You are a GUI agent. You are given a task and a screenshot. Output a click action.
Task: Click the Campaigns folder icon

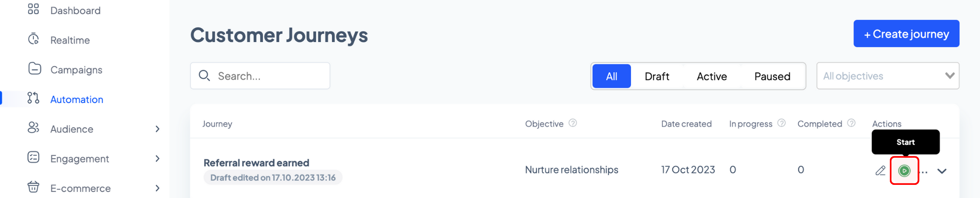coord(35,69)
